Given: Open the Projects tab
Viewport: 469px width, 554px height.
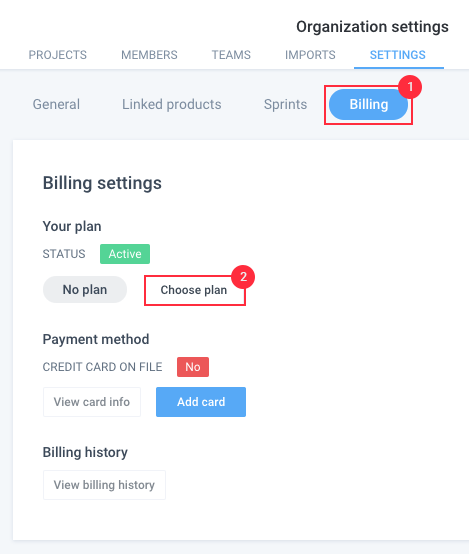Looking at the screenshot, I should click(x=58, y=55).
